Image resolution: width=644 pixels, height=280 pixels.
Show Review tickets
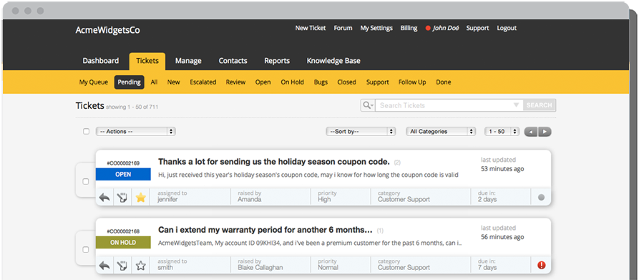click(x=235, y=82)
